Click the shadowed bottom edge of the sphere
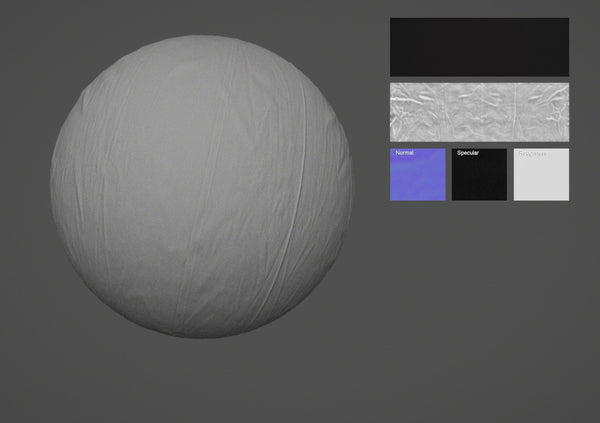The image size is (600, 423). [x=201, y=333]
